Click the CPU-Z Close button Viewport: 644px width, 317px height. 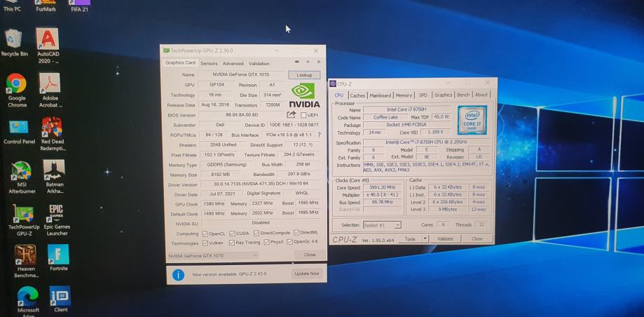[477, 238]
